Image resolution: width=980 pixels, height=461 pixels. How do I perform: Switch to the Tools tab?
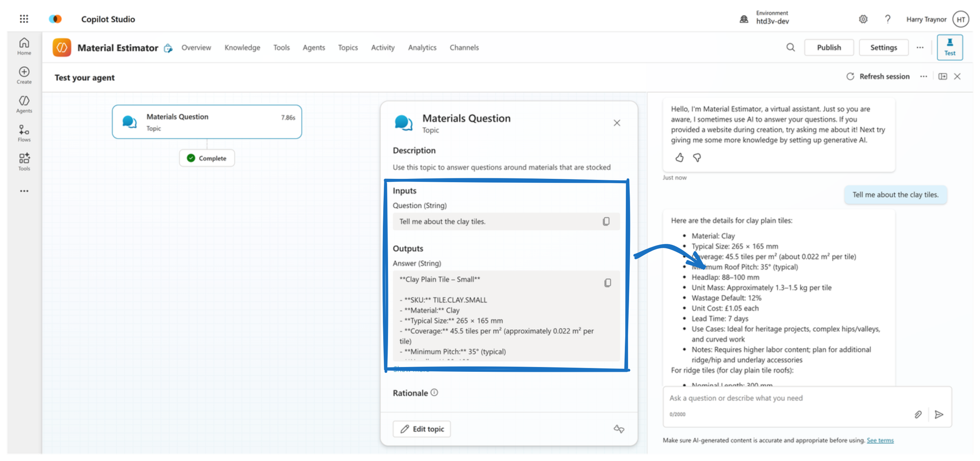[x=281, y=48]
